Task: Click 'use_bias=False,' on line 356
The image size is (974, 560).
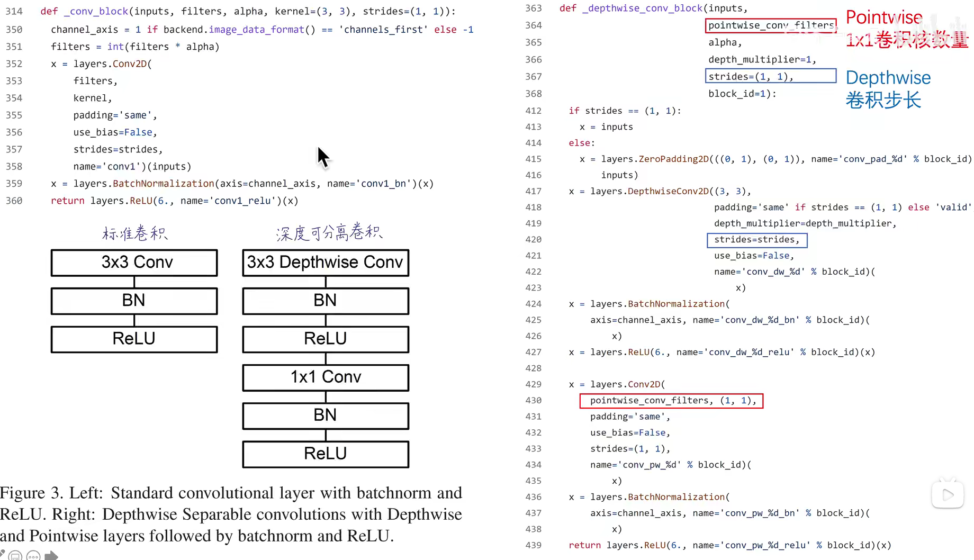Action: [115, 132]
